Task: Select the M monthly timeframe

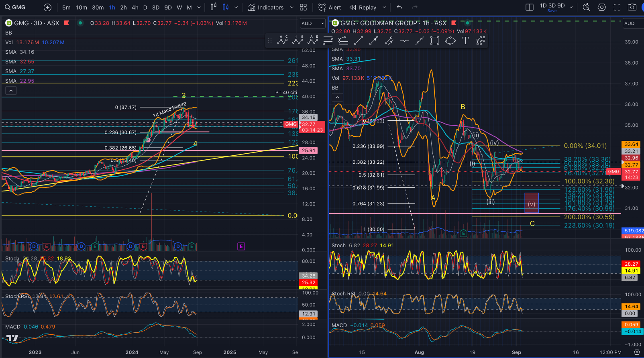Action: click(x=190, y=7)
